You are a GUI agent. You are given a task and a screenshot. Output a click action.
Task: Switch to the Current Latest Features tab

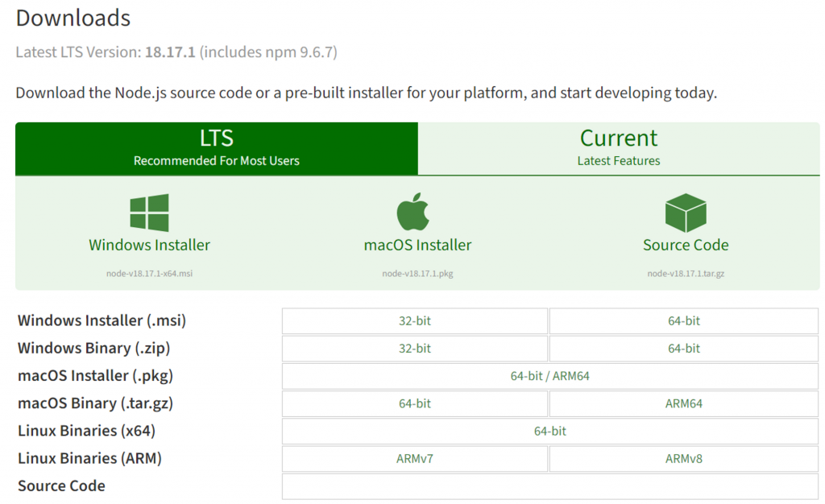[x=619, y=149]
